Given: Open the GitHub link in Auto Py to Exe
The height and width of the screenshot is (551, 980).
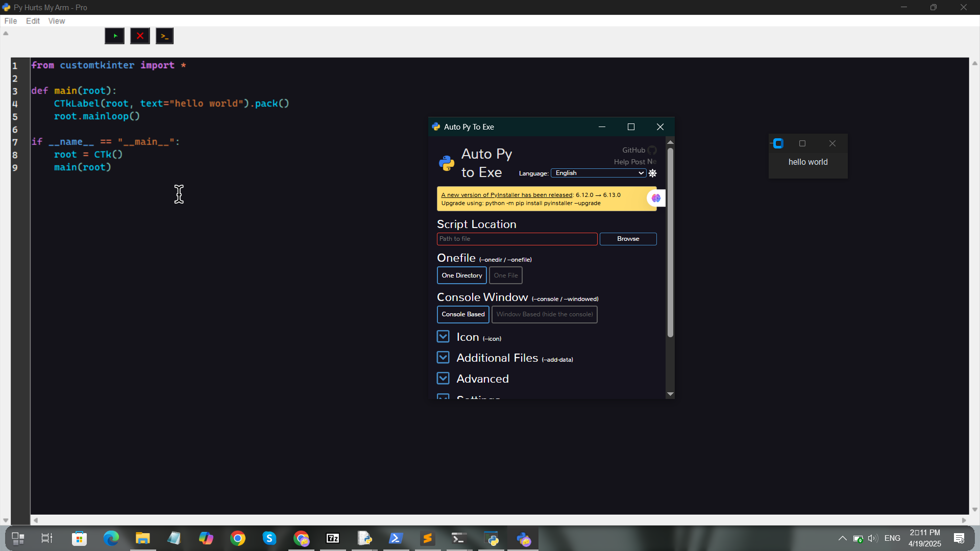Looking at the screenshot, I should pyautogui.click(x=639, y=150).
